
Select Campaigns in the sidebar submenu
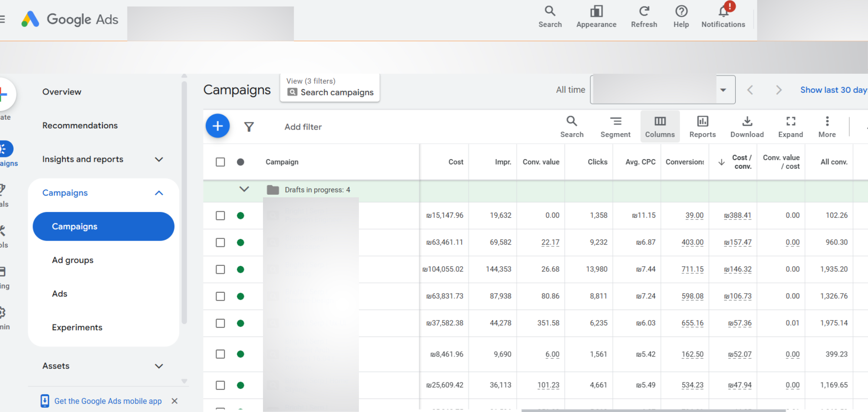[103, 226]
